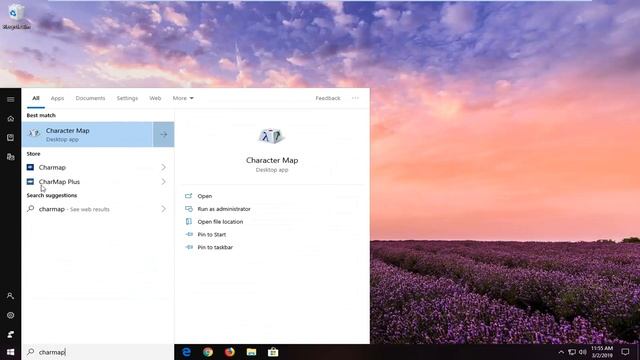Viewport: 640px width, 360px height.
Task: Click the CharMap Plus store app icon
Action: [30, 182]
